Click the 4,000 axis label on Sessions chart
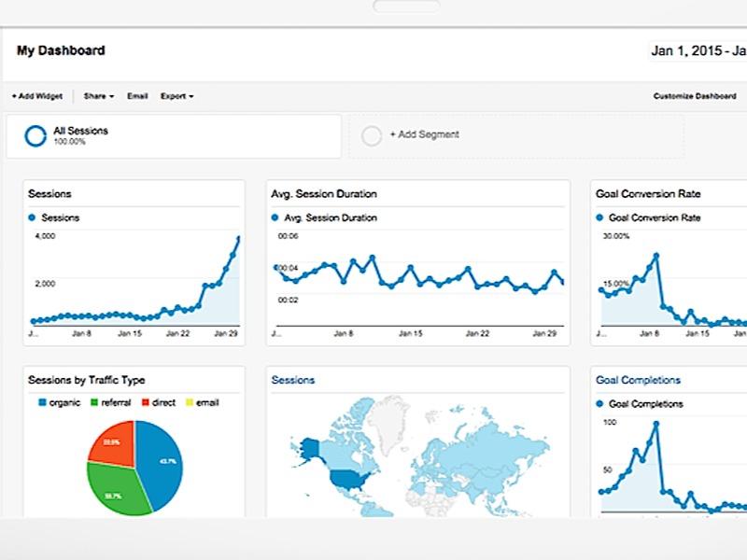 pyautogui.click(x=45, y=236)
